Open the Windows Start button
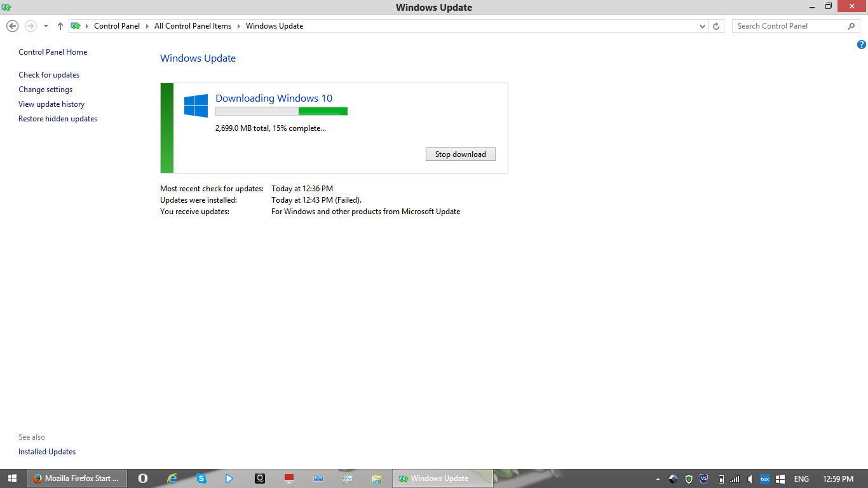This screenshot has width=868, height=488. click(12, 478)
